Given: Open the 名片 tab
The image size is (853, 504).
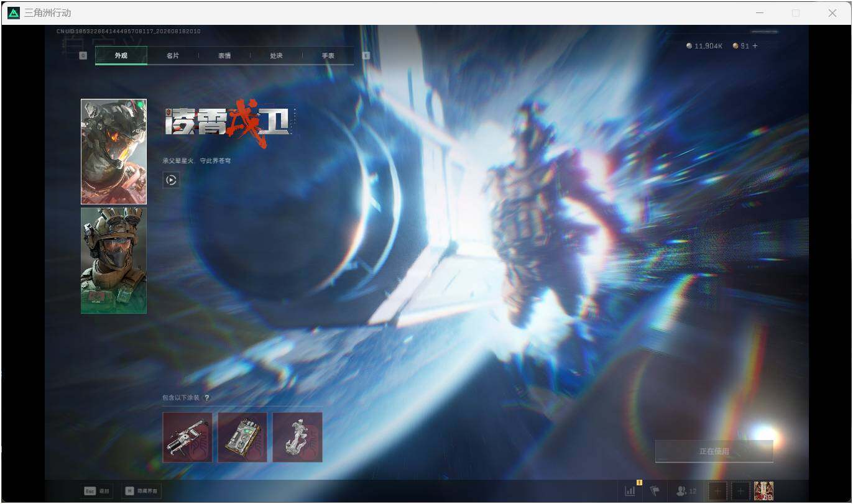Looking at the screenshot, I should (x=173, y=55).
